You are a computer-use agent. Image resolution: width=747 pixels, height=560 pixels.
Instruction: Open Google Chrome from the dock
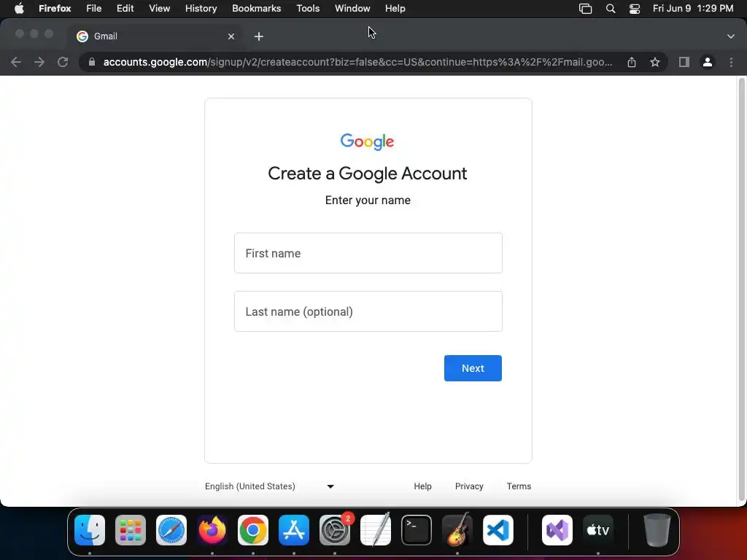pyautogui.click(x=253, y=530)
